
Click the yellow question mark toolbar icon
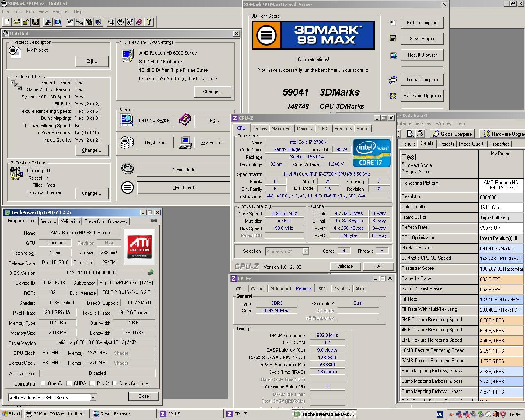(x=148, y=22)
